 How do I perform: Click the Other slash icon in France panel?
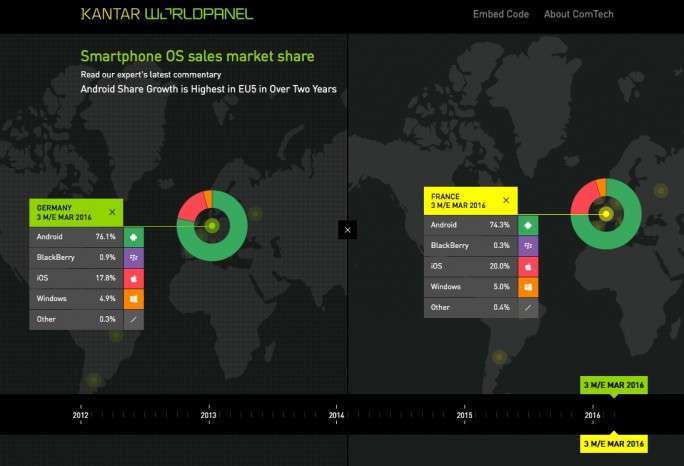(x=528, y=308)
